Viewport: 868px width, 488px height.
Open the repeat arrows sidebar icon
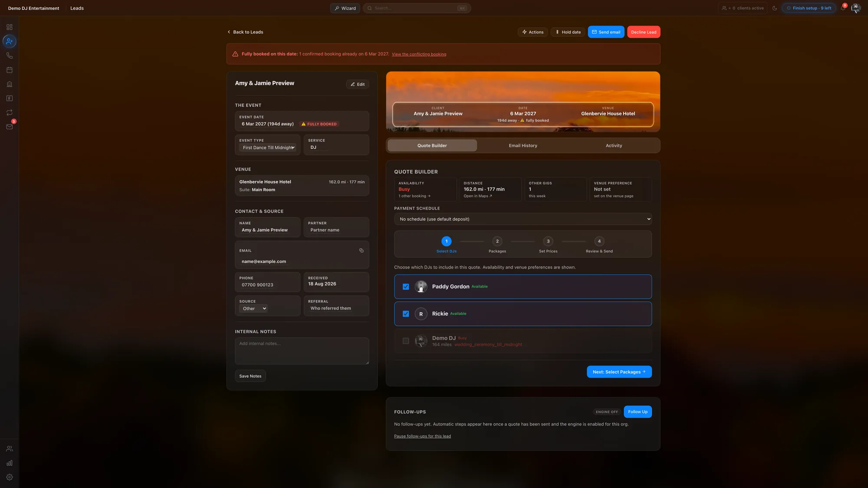click(9, 113)
